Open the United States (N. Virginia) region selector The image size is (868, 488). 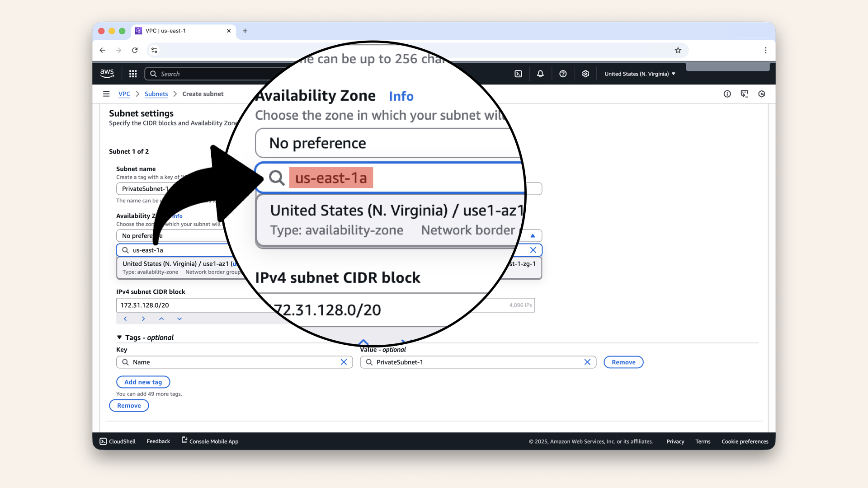(639, 74)
